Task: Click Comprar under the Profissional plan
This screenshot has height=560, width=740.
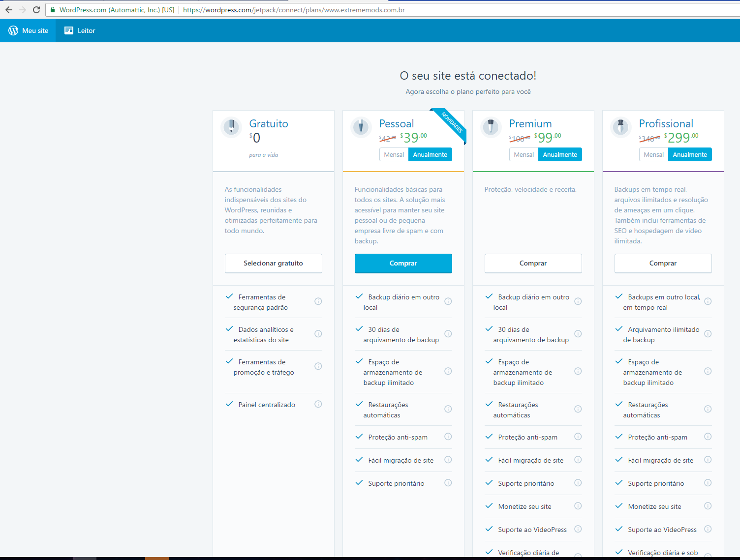Action: [x=663, y=264]
